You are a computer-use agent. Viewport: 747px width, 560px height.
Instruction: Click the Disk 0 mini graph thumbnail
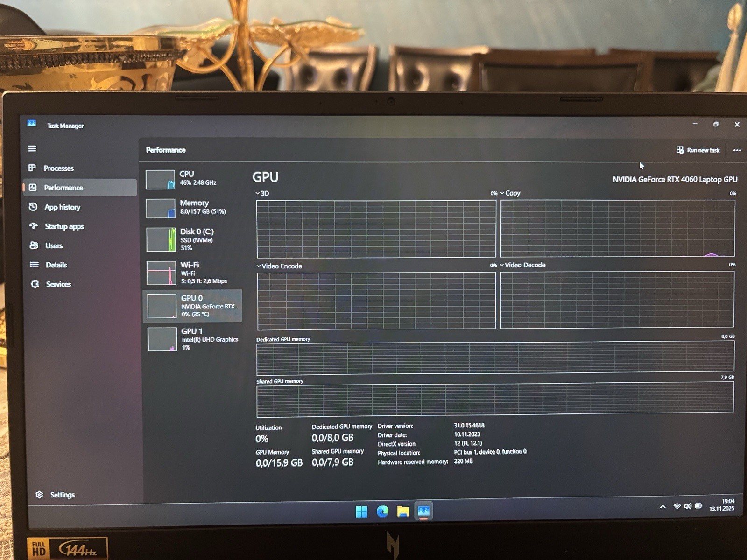click(x=161, y=239)
